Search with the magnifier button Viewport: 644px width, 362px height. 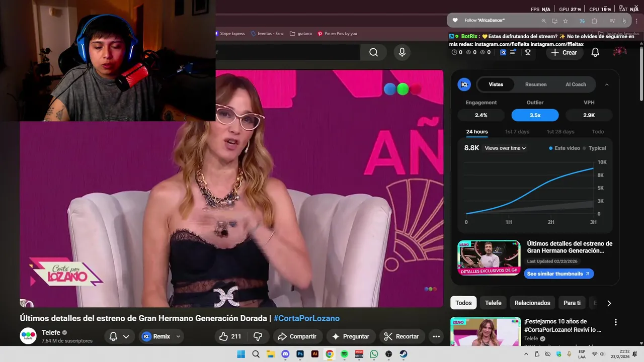tap(373, 52)
